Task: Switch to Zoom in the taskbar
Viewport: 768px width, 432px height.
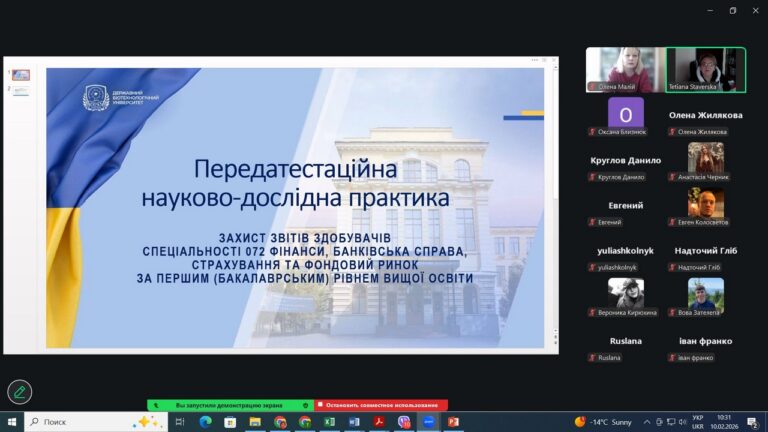Action: tap(430, 422)
